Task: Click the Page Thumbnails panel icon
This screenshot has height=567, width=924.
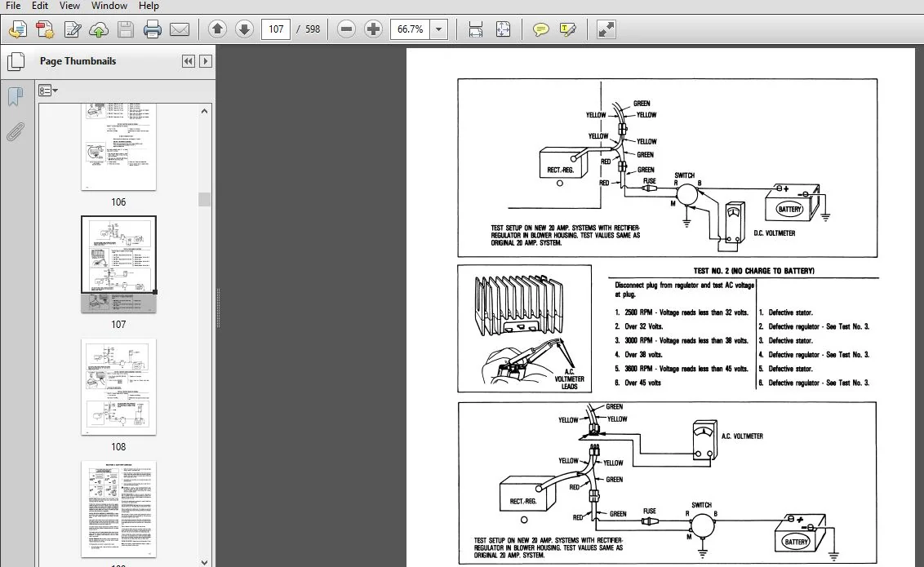Action: click(x=16, y=61)
